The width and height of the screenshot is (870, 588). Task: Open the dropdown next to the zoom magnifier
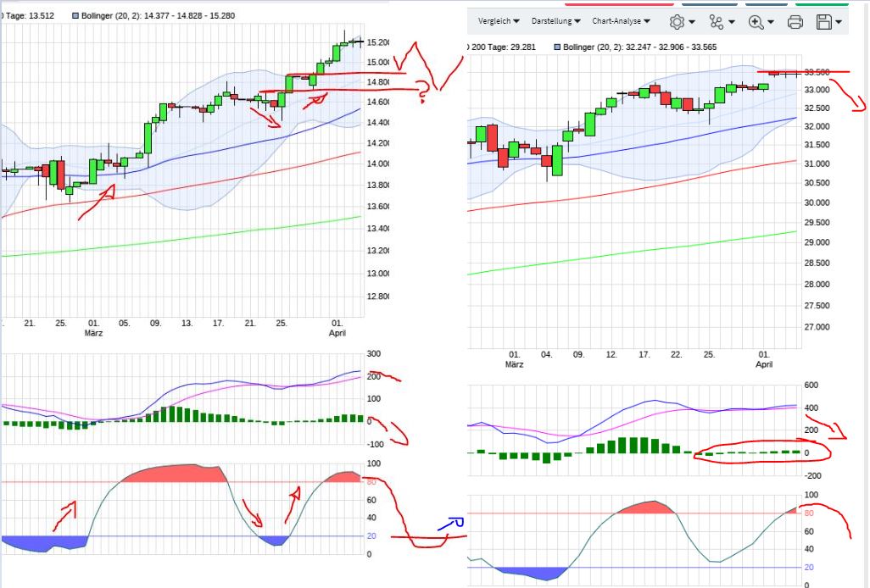pos(772,22)
